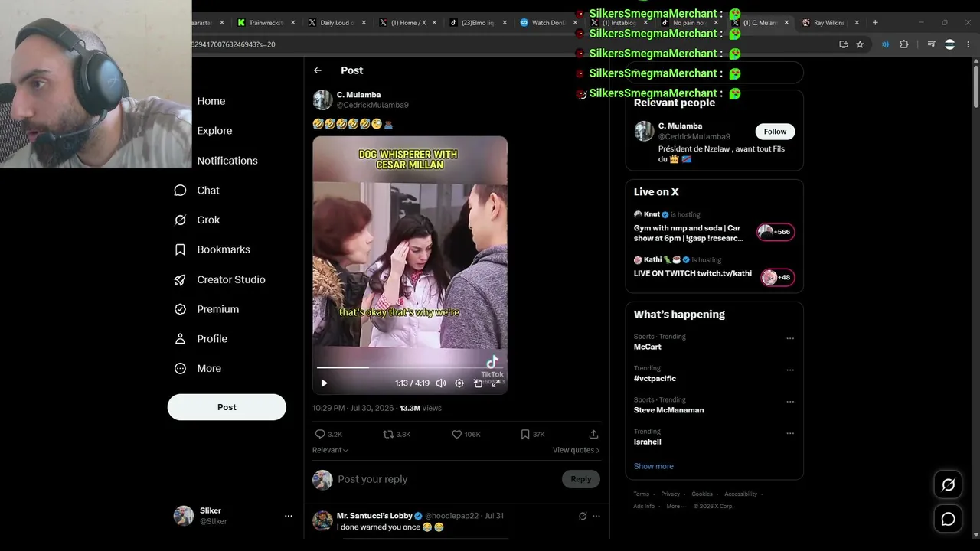Open Kathi's LIVE ON TWITCH broadcast

(x=714, y=272)
